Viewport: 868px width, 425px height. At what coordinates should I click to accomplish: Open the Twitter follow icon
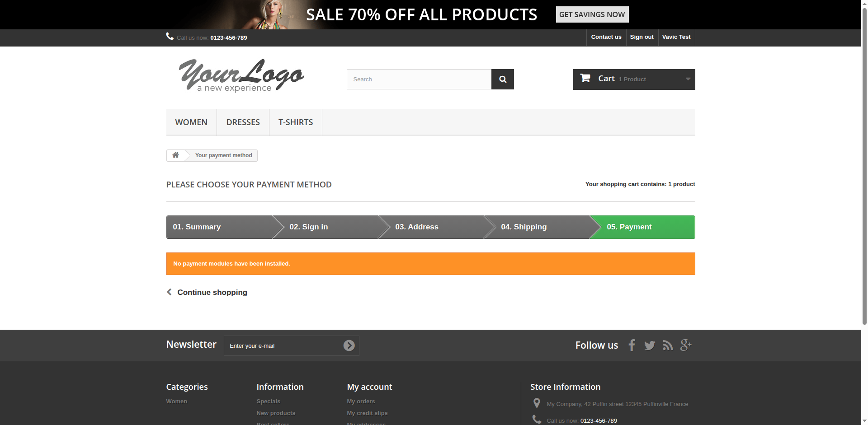click(650, 346)
